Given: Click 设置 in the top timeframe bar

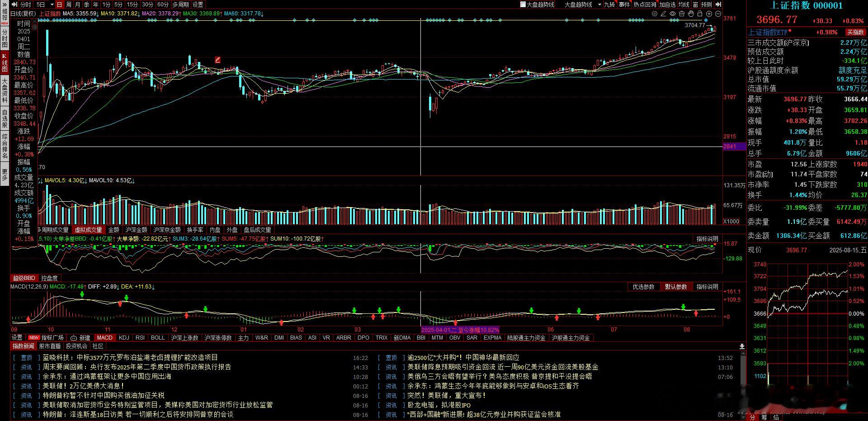Looking at the screenshot, I should point(198,5).
